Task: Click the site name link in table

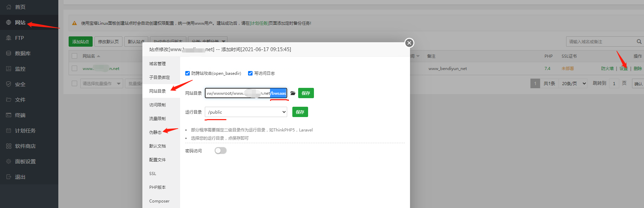Action: [x=101, y=68]
